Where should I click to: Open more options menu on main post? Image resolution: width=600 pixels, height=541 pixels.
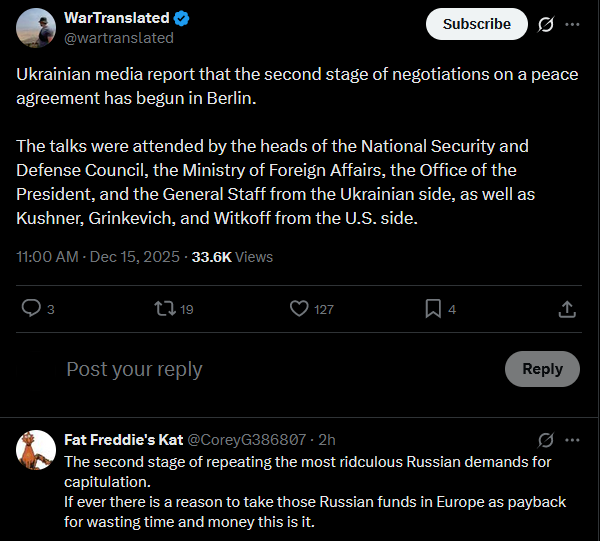(572, 25)
